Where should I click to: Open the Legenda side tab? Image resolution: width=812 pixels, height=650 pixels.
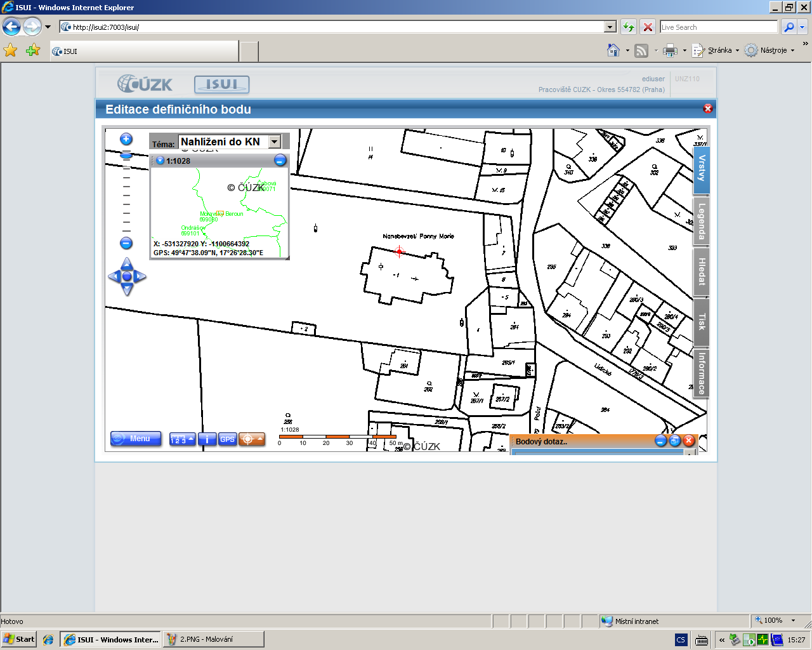[x=702, y=222]
